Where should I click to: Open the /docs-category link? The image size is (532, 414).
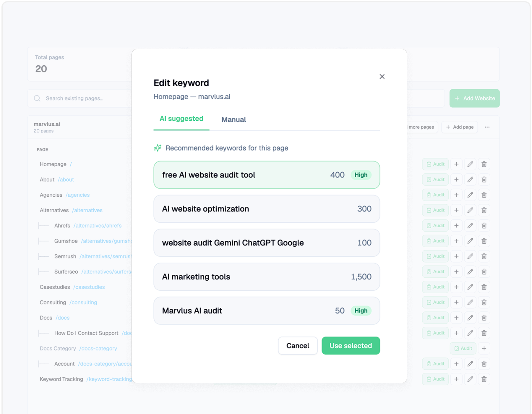coord(98,348)
